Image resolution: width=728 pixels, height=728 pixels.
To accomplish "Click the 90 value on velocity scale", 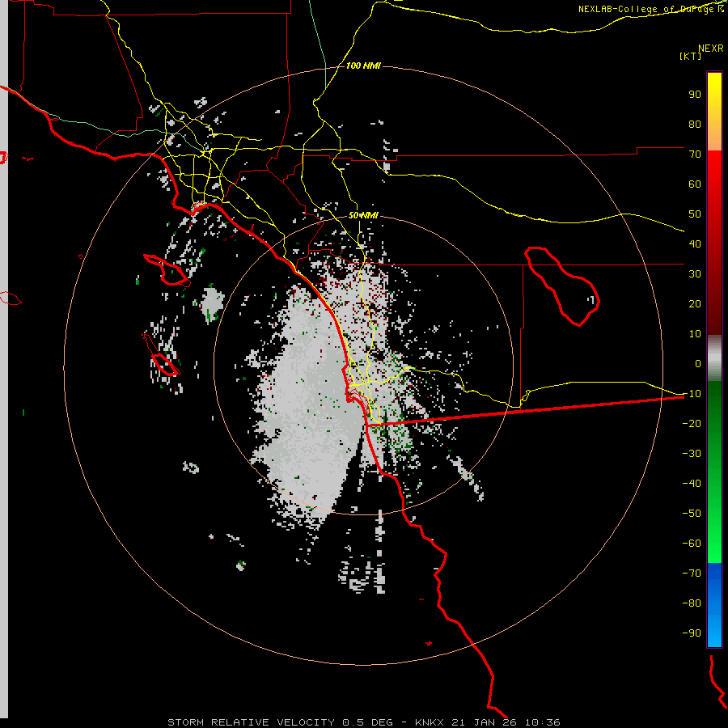I will tap(695, 95).
